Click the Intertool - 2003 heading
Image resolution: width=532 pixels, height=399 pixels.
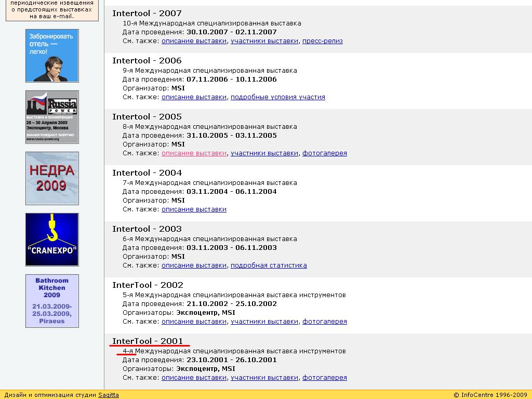coord(147,229)
